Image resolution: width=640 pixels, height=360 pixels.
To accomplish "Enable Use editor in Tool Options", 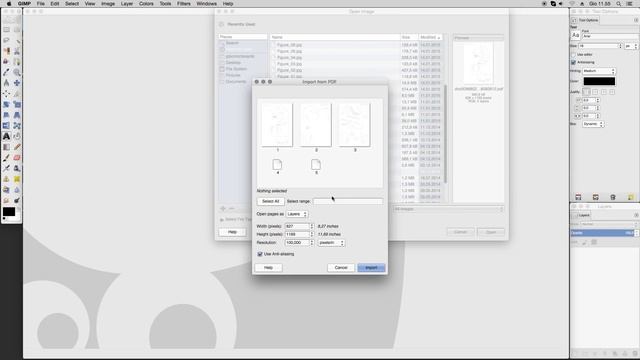I will (x=573, y=54).
